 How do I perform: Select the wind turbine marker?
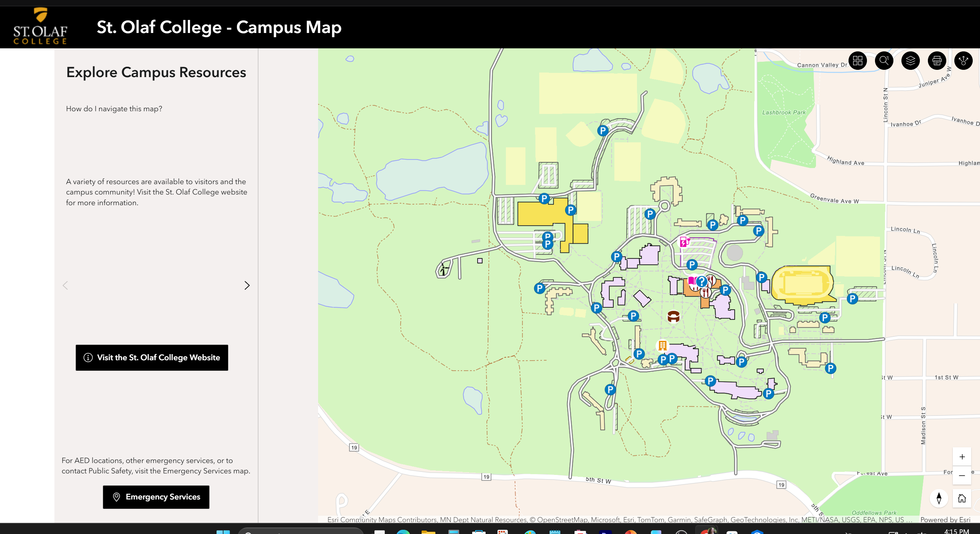tap(443, 269)
